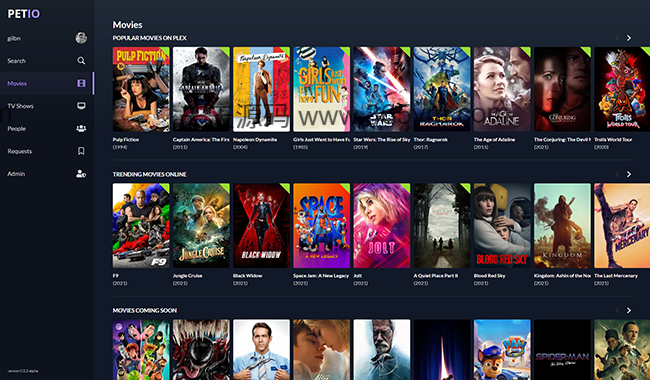Open the Pulp Fiction title link

[x=126, y=140]
